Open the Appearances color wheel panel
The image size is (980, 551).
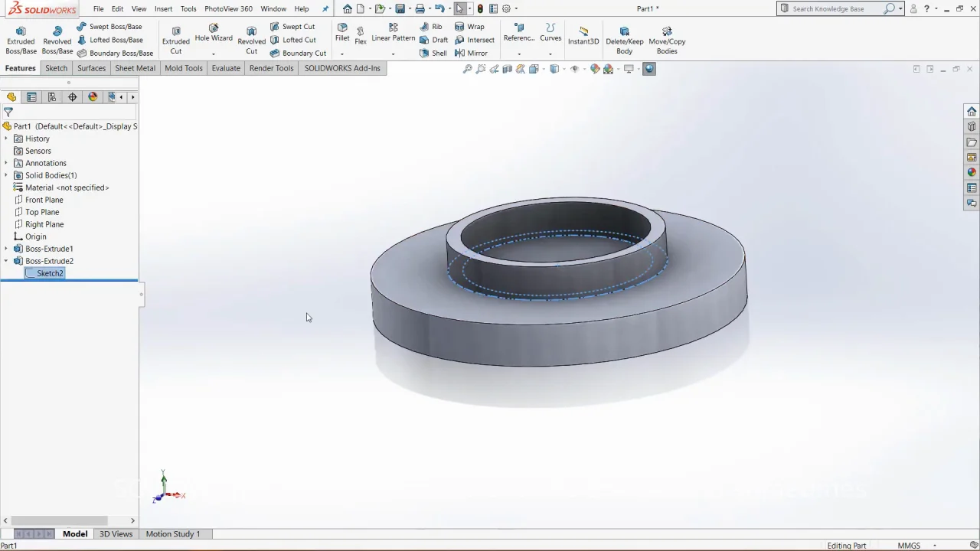(972, 172)
